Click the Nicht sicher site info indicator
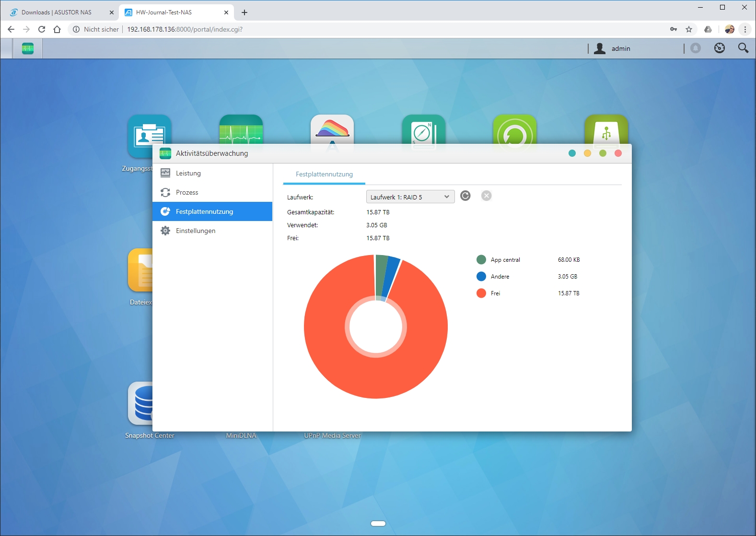The height and width of the screenshot is (536, 756). tap(95, 29)
